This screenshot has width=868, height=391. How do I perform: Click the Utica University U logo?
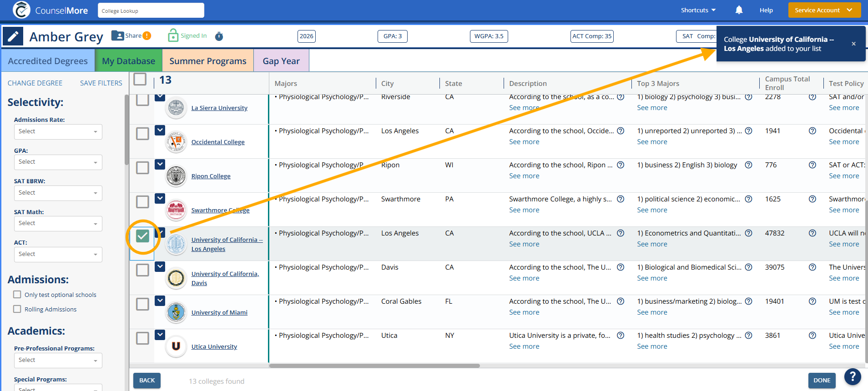176,346
